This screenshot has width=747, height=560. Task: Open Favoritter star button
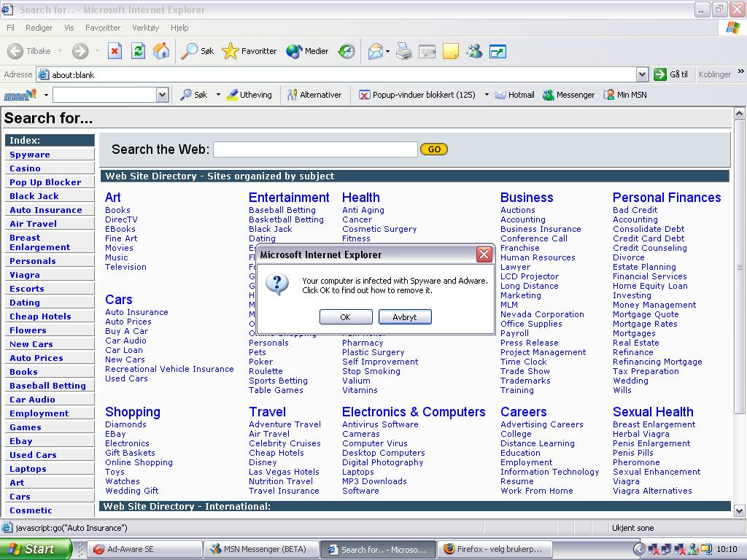[x=249, y=51]
